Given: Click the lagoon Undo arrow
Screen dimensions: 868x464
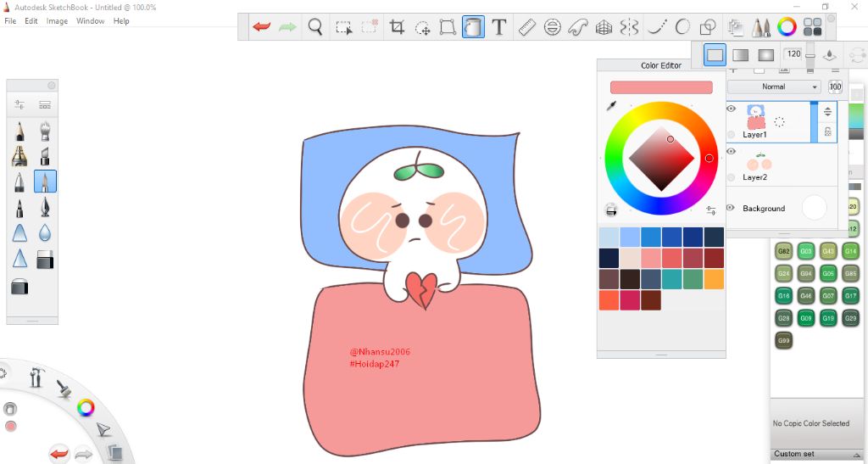Looking at the screenshot, I should click(59, 455).
